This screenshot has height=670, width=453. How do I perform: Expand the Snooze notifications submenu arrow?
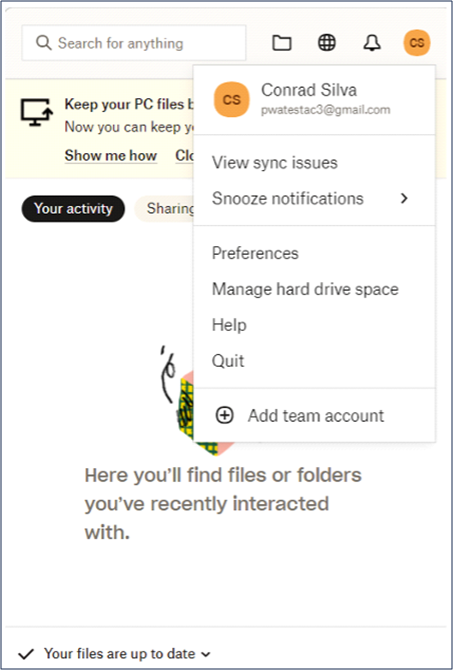tap(404, 198)
